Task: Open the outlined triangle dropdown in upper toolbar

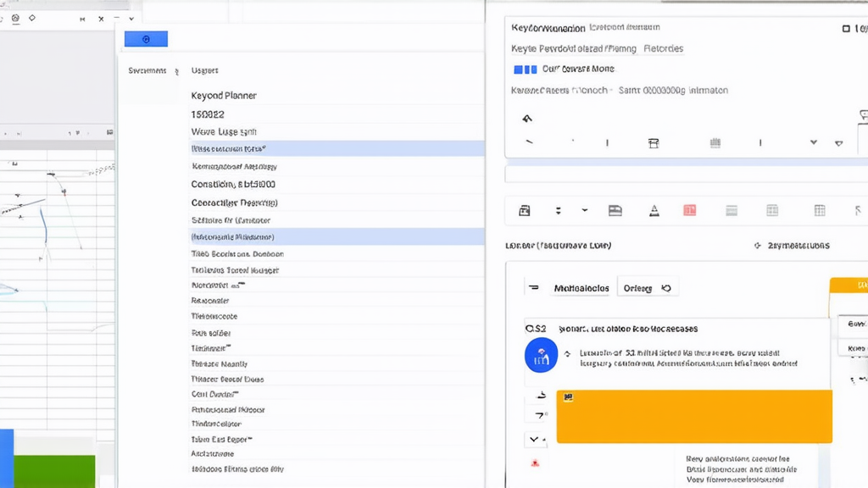Action: [838, 143]
